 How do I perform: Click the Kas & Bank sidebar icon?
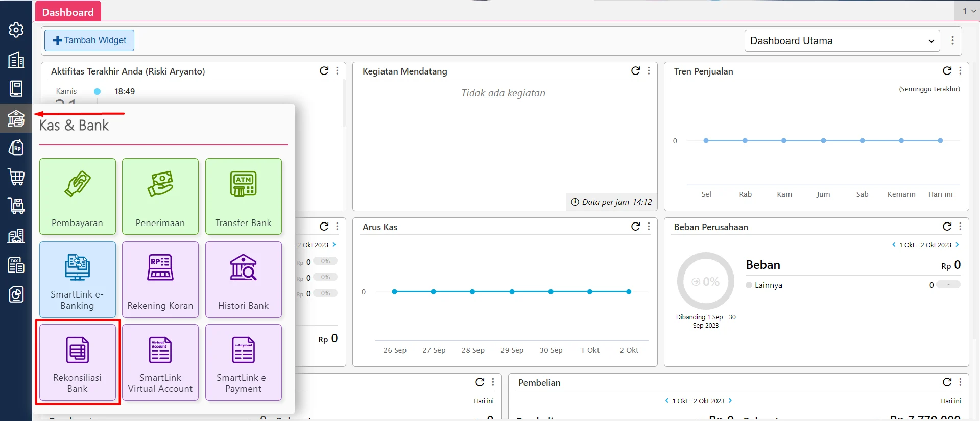pos(16,118)
